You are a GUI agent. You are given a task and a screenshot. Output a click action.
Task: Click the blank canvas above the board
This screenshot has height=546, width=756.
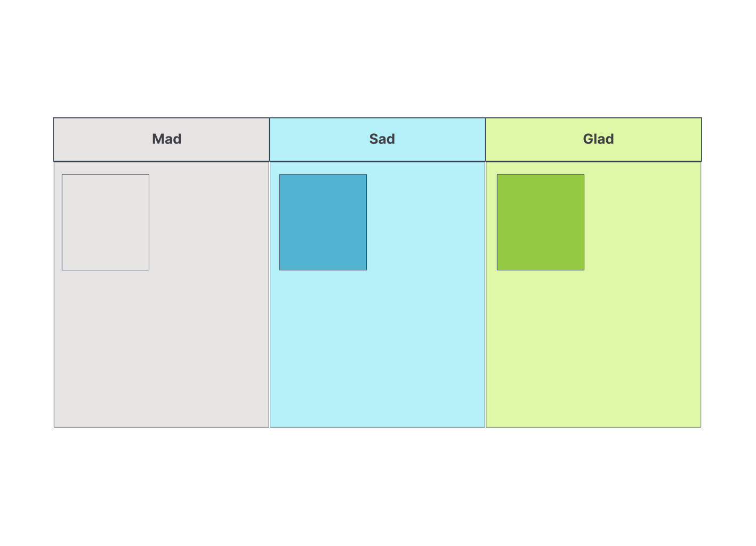[x=377, y=59]
